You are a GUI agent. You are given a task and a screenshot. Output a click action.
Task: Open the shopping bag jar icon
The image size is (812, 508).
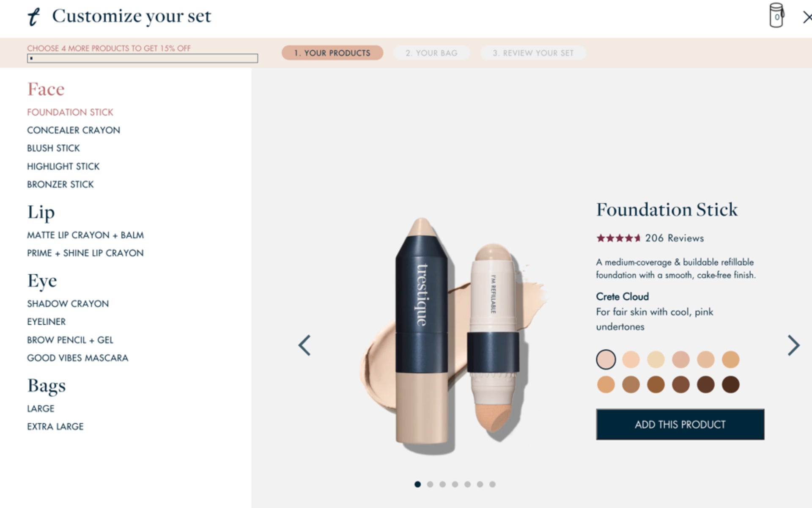point(776,16)
